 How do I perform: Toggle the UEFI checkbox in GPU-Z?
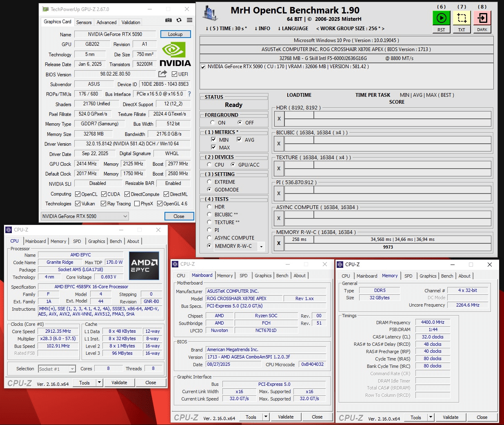[x=175, y=74]
